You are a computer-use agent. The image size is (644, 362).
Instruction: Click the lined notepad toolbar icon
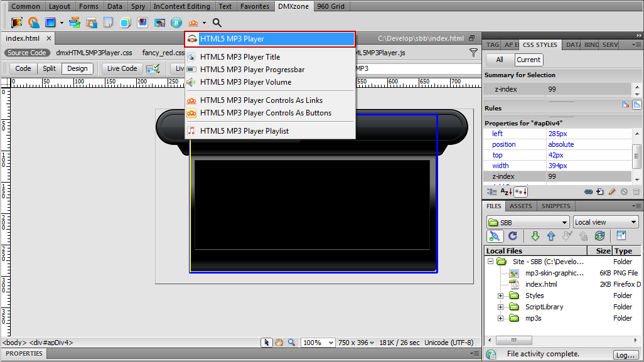point(108,23)
